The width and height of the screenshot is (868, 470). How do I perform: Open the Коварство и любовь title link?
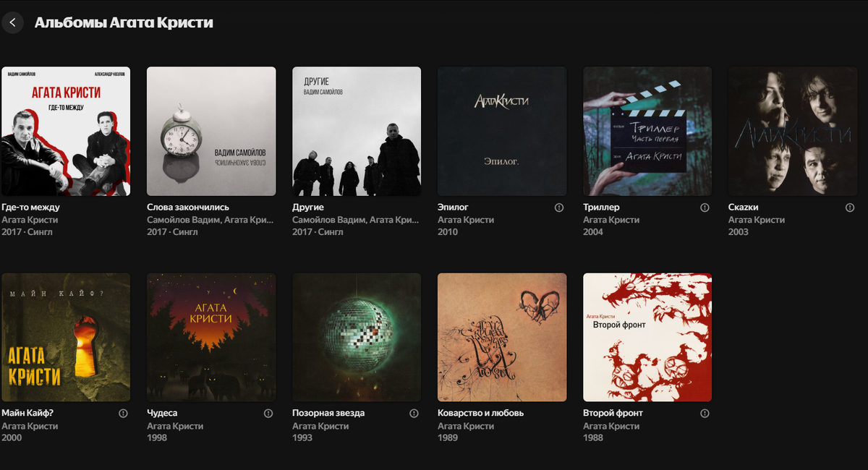tap(480, 413)
